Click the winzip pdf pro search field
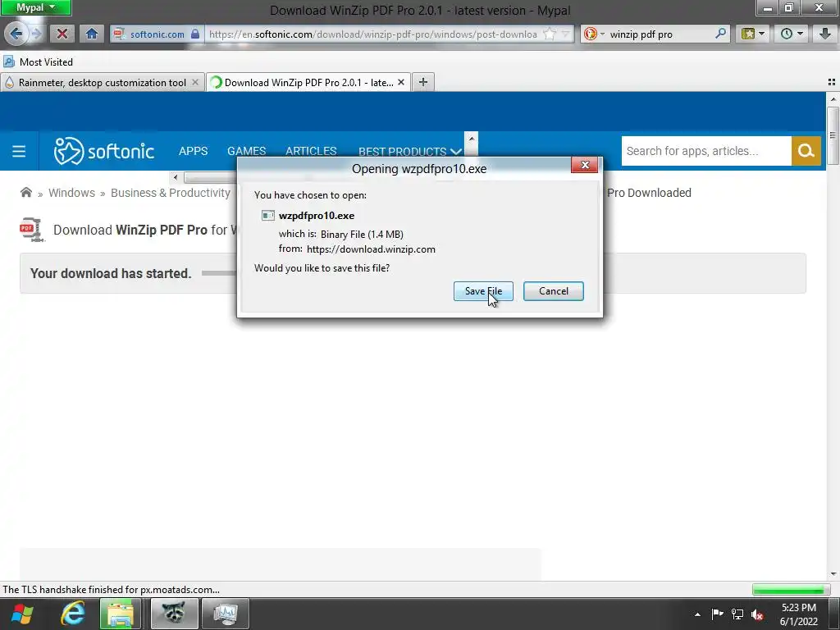The image size is (840, 630). [660, 34]
